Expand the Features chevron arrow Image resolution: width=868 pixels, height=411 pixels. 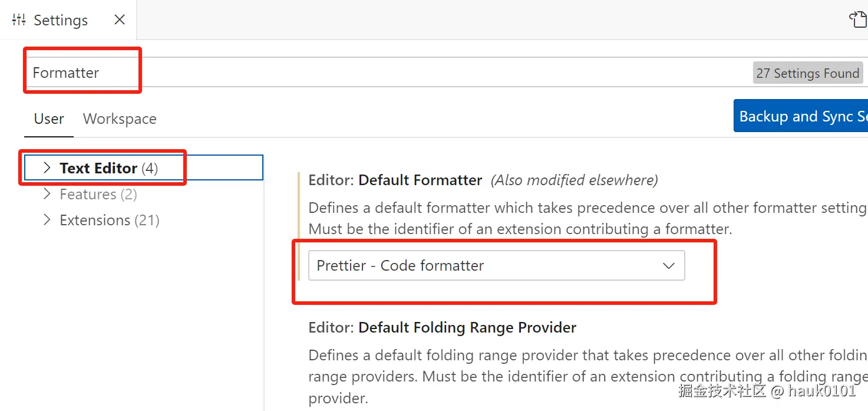(47, 194)
